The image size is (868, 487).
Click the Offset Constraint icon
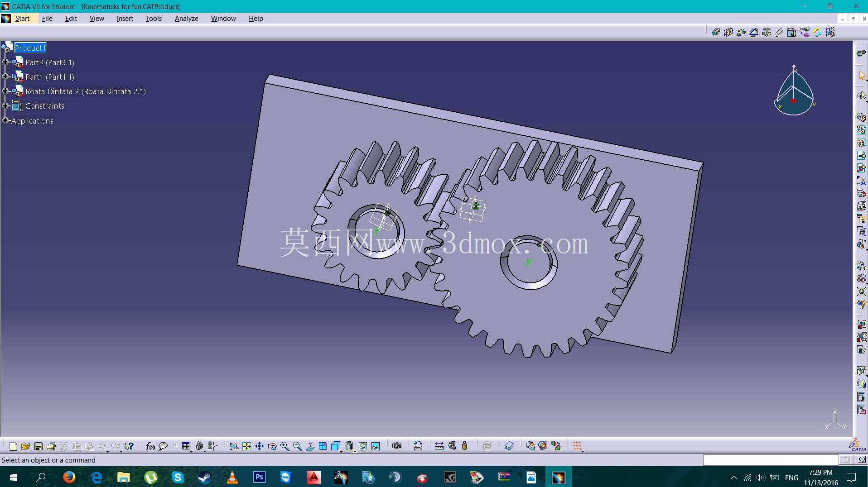tap(741, 32)
